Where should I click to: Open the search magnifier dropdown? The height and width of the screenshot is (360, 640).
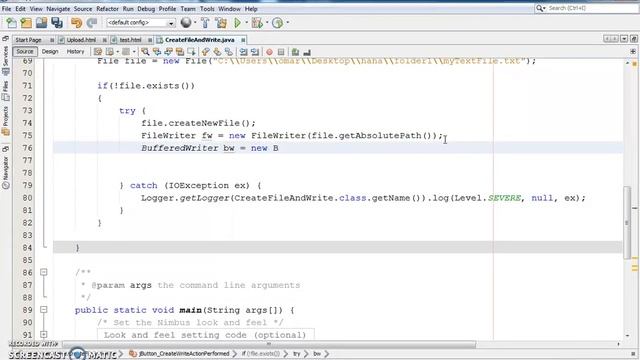[x=540, y=8]
